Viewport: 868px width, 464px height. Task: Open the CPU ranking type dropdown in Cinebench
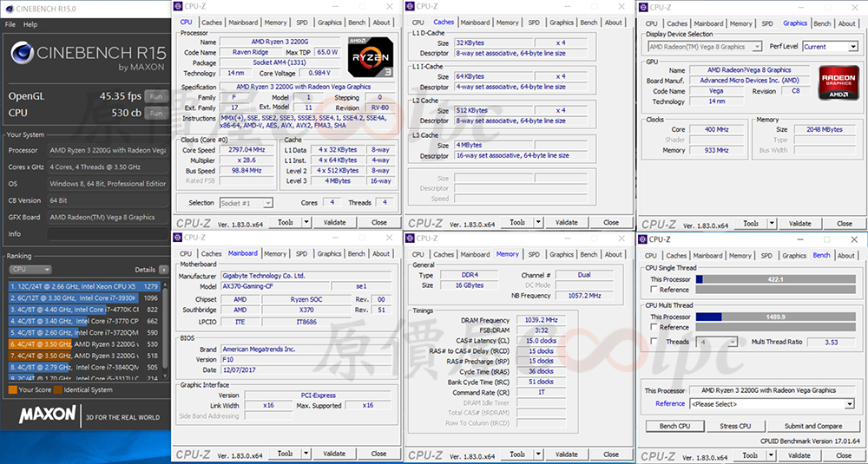tap(30, 270)
